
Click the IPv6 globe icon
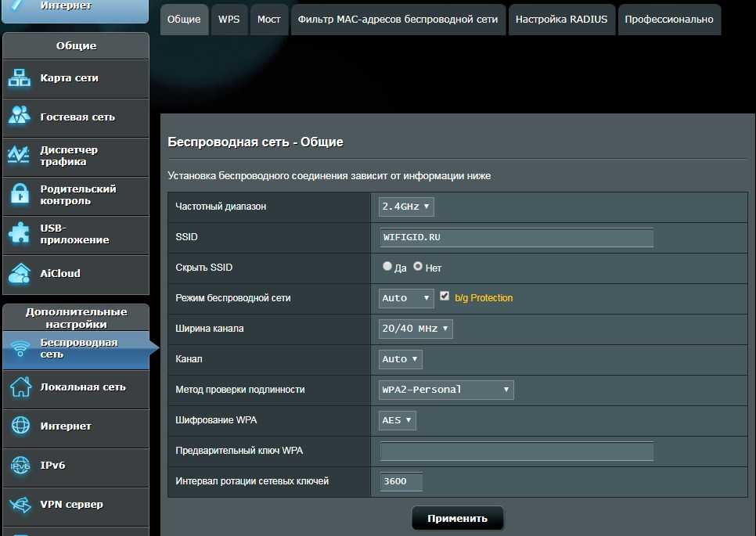(x=20, y=465)
